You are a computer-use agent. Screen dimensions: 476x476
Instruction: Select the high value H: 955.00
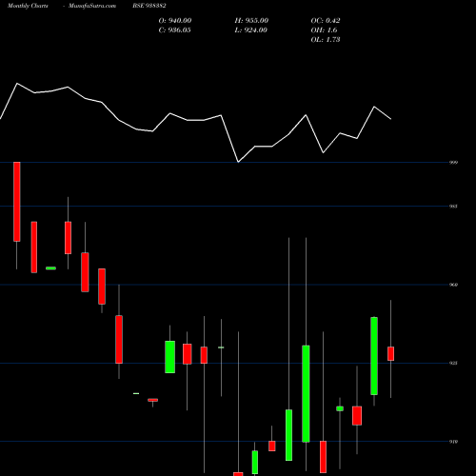(x=251, y=21)
